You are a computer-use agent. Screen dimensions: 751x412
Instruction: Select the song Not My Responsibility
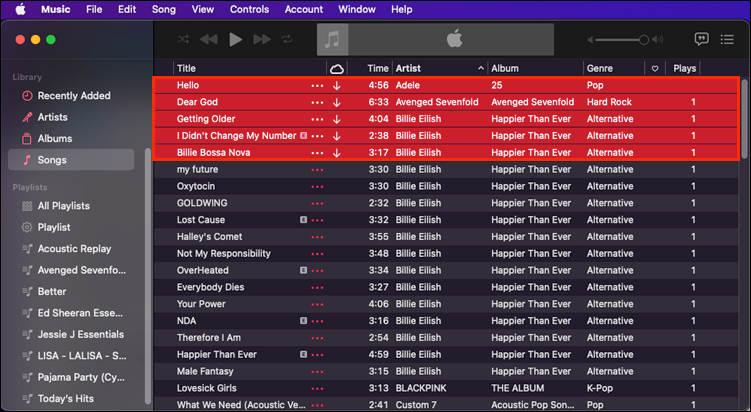coord(445,253)
